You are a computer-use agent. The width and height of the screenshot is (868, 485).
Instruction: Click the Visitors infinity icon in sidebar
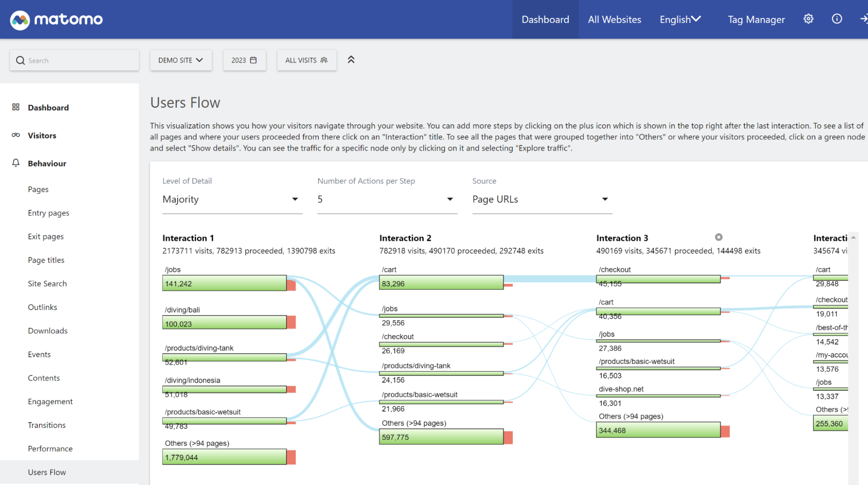[x=16, y=135]
